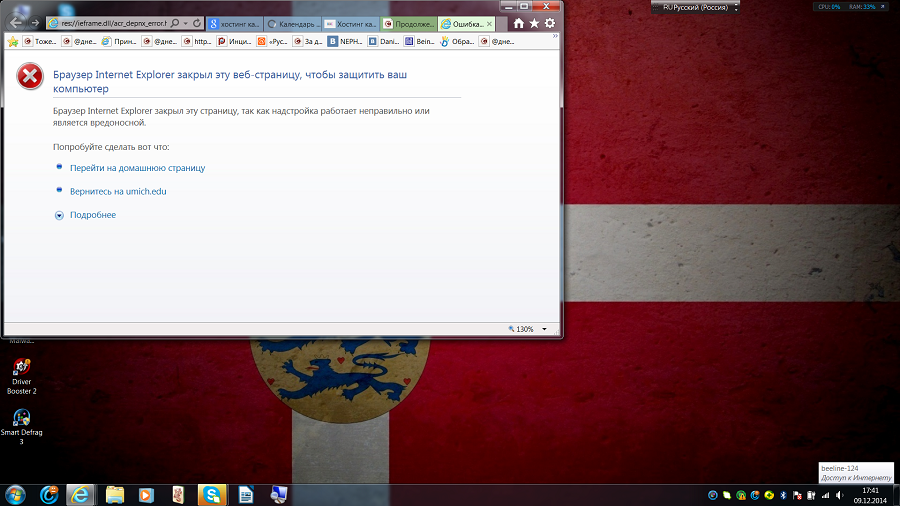This screenshot has height=506, width=900.
Task: Open the Windows Start orb
Action: 15,495
